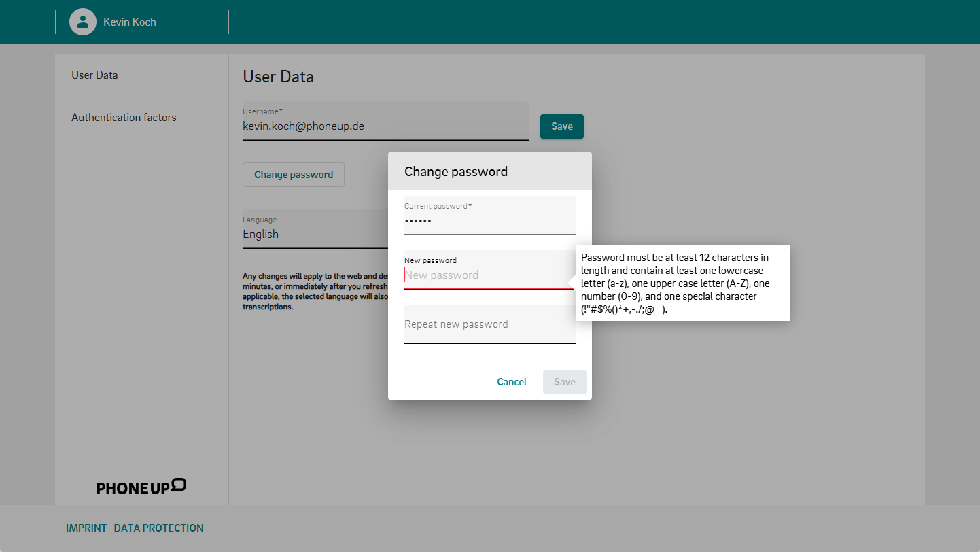Expand the Language dropdown showing English
Viewport: 980px width, 552px height.
coord(314,234)
